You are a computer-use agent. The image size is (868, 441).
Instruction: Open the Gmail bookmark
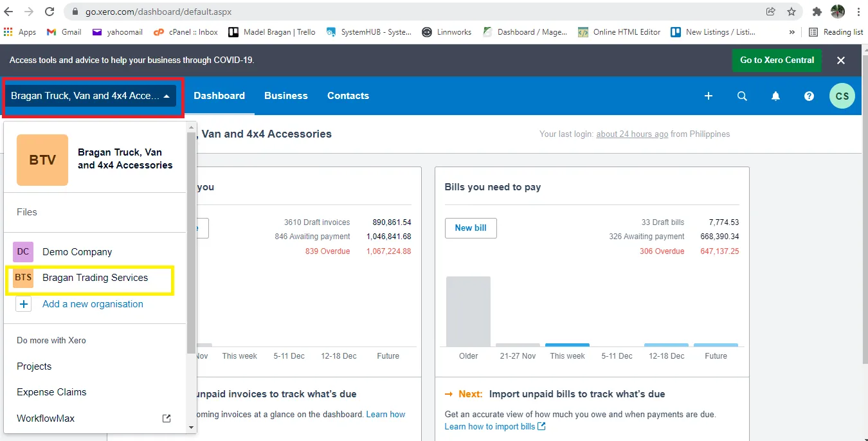point(64,32)
